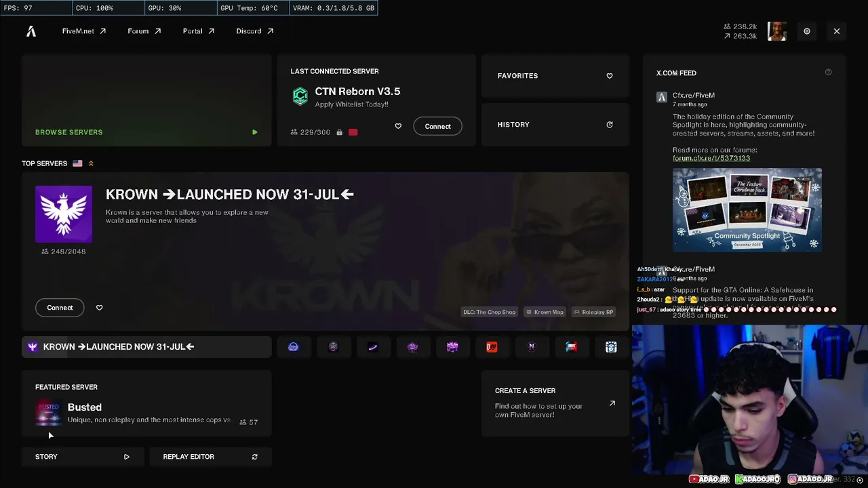868x488 pixels.
Task: Click the 248/2048 player count
Action: (64, 251)
